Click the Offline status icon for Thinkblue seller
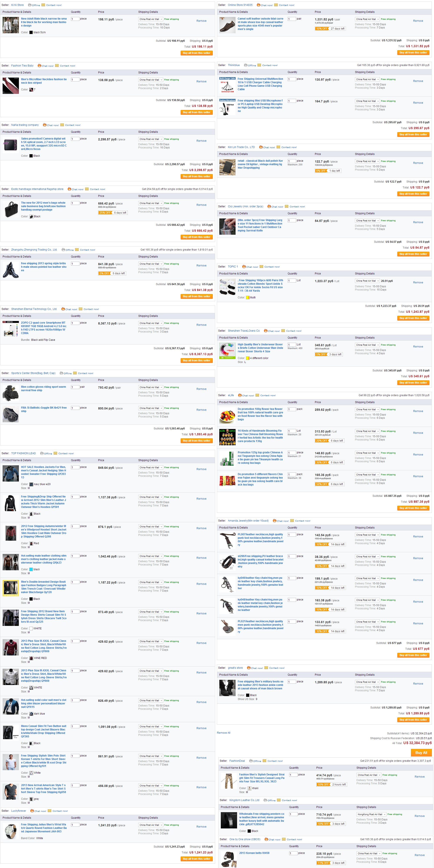Viewport: 434px width, 868px height. point(246,65)
